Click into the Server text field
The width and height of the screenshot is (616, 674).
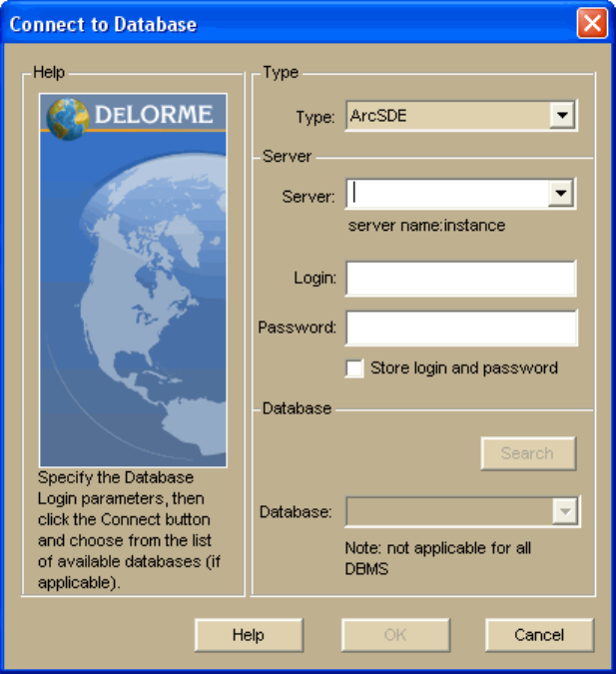tap(447, 194)
